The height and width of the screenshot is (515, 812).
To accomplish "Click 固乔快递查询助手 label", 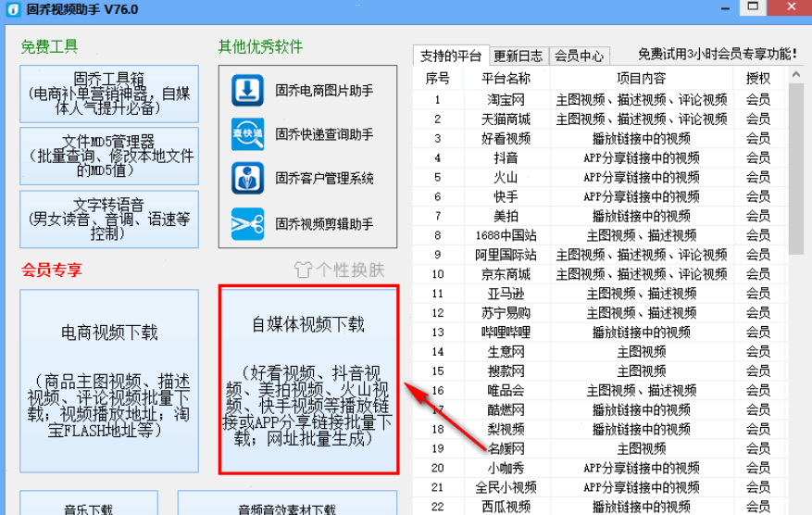I will (324, 134).
